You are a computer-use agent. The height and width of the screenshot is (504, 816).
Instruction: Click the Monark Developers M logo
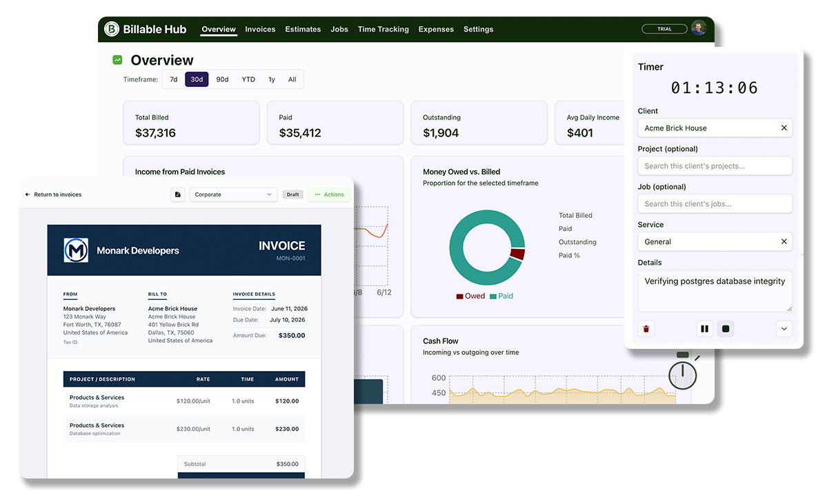[76, 250]
